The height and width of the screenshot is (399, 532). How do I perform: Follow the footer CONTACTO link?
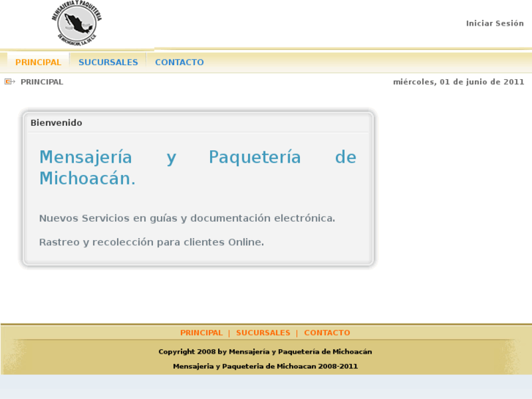point(326,333)
